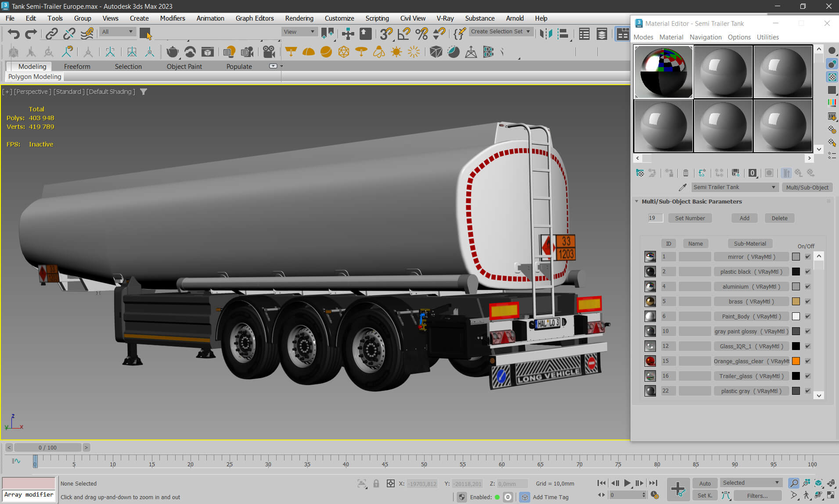Click the Play animation button

(627, 483)
